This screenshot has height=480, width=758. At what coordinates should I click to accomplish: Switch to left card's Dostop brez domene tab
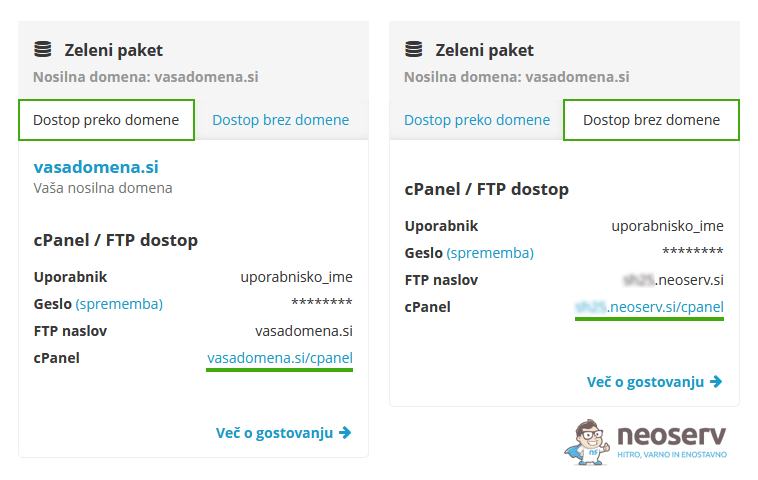pos(280,120)
